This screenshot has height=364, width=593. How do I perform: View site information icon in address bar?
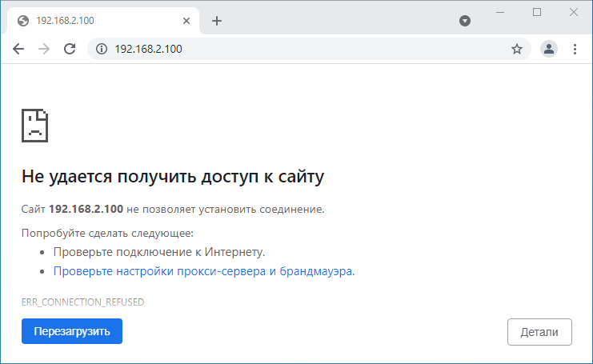click(x=102, y=49)
